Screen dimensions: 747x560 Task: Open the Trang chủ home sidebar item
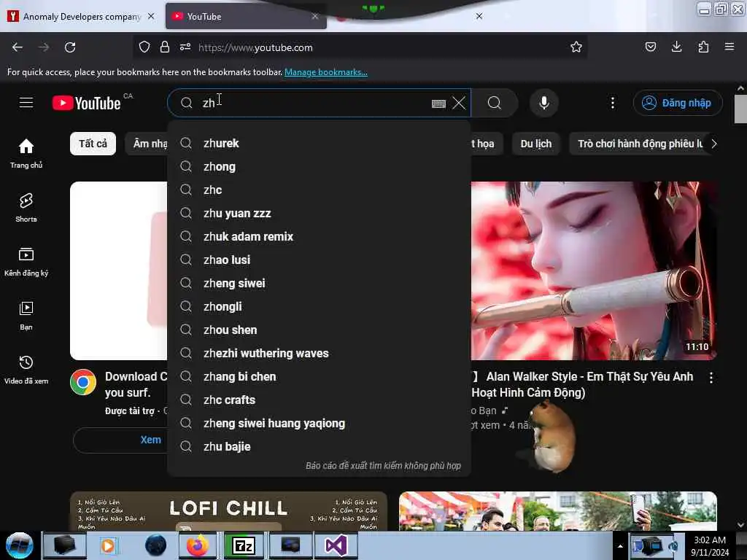[26, 153]
